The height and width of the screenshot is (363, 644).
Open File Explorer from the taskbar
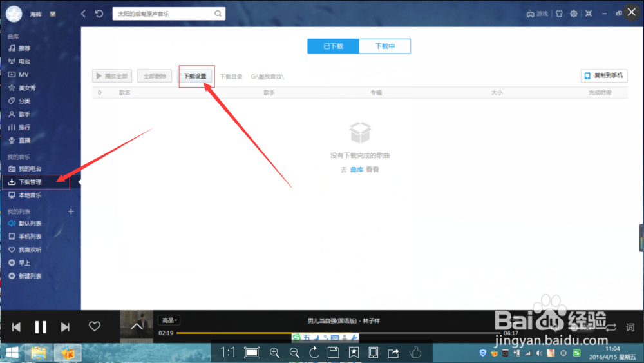click(39, 353)
